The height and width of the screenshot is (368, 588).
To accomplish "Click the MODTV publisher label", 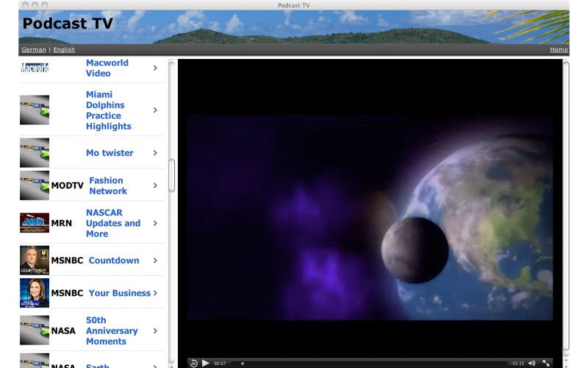I will click(x=68, y=185).
